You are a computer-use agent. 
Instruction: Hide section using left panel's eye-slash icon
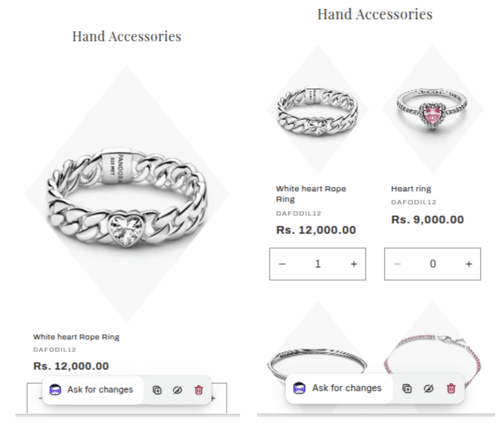click(177, 390)
